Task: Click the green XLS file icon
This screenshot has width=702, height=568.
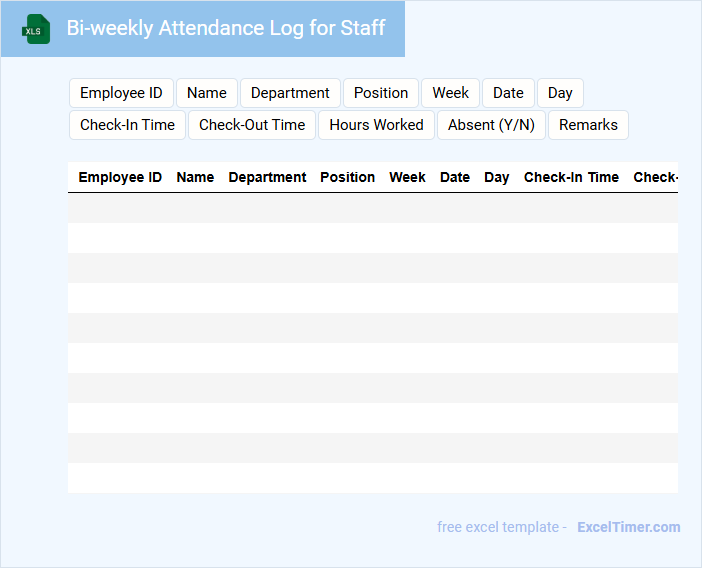Action: click(x=36, y=30)
